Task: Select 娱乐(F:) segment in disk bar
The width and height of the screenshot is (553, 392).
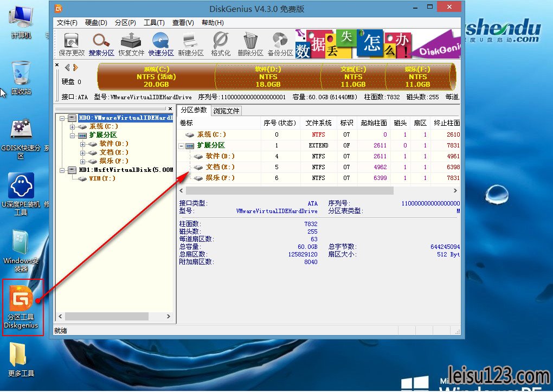Action: (417, 76)
